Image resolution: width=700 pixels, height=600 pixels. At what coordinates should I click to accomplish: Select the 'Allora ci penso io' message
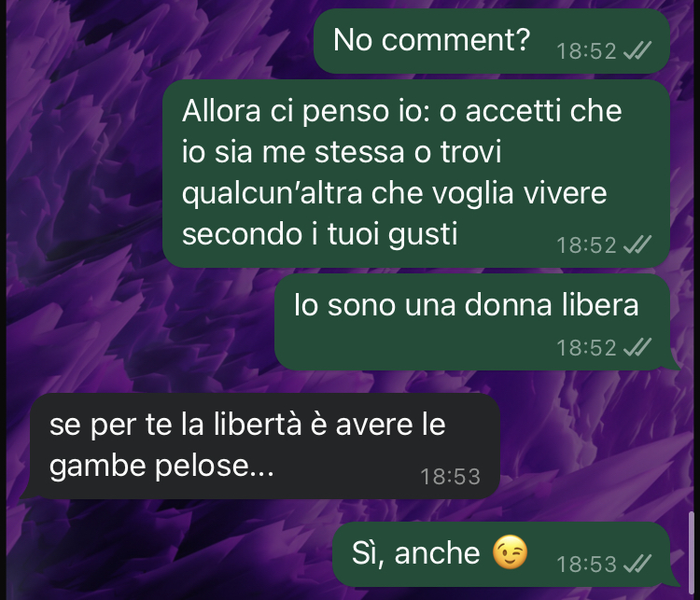[416, 174]
